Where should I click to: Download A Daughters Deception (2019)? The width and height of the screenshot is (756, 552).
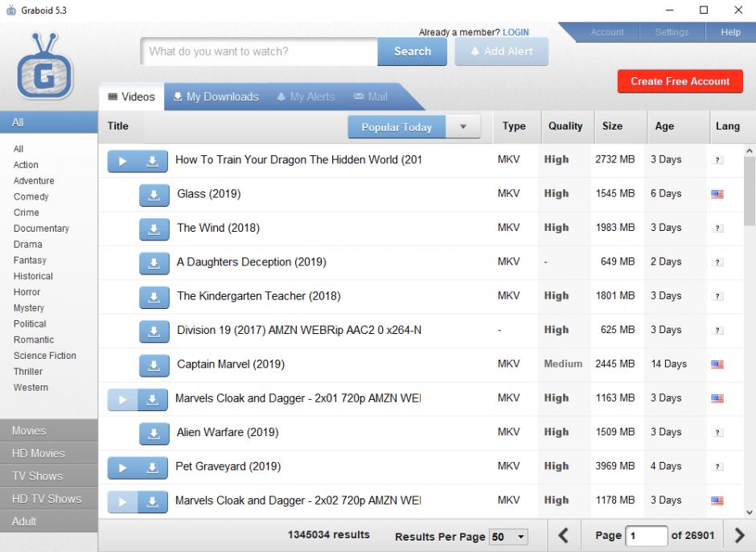pos(154,263)
